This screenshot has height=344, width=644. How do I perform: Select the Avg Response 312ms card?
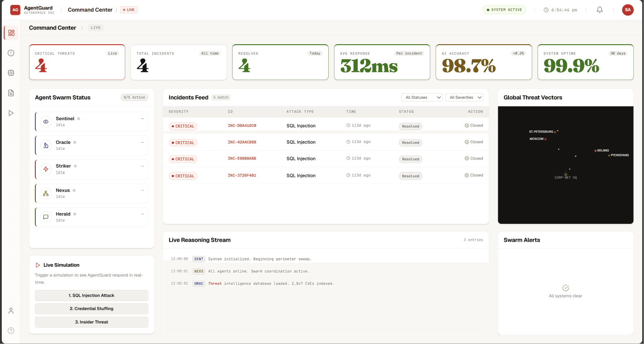tap(382, 62)
